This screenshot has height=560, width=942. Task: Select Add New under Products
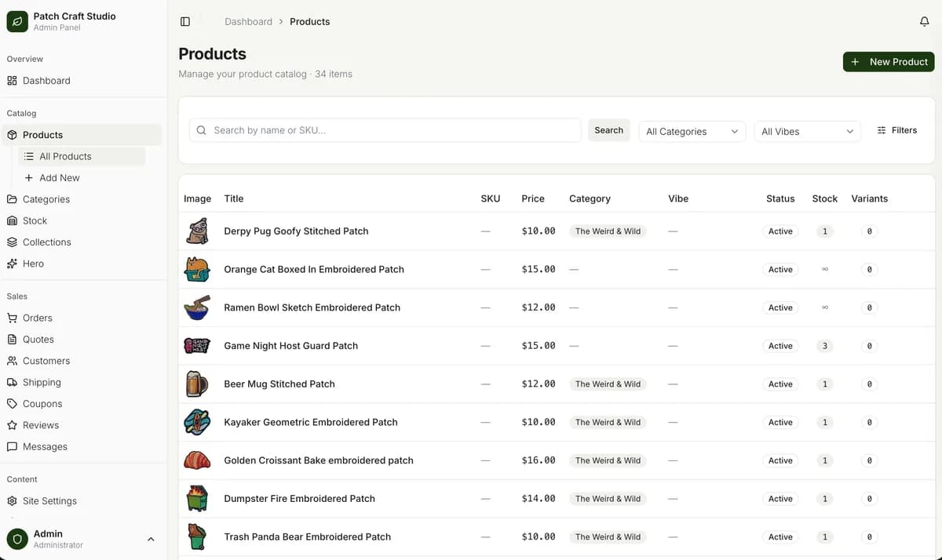click(x=59, y=178)
